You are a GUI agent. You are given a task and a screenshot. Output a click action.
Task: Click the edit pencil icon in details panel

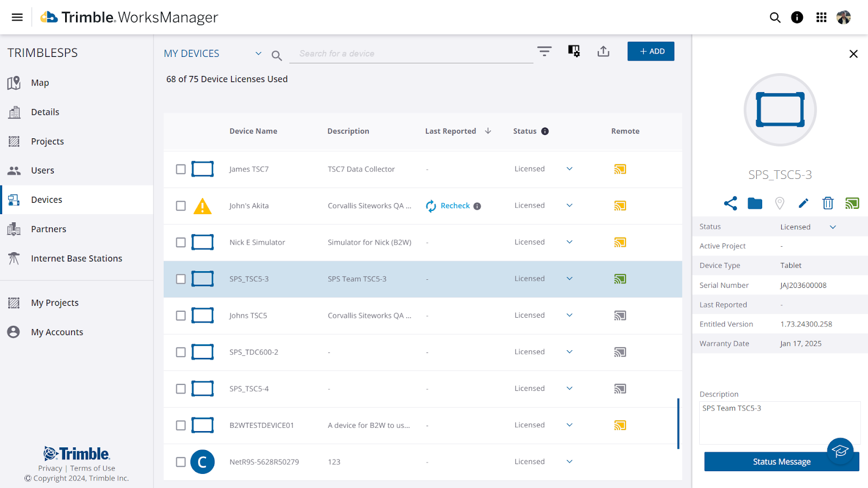coord(803,203)
